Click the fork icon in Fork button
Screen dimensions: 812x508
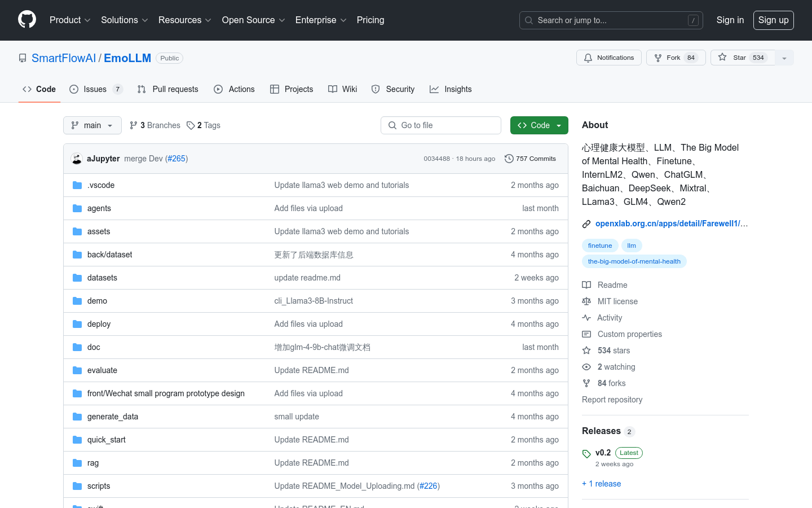[x=658, y=58]
